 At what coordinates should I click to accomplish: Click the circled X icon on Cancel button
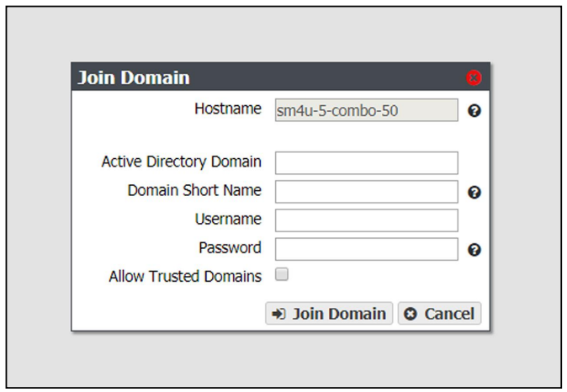410,314
